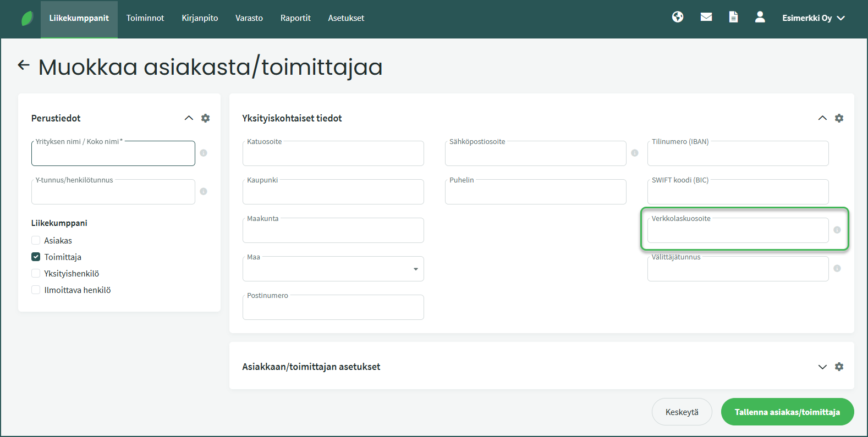This screenshot has height=437, width=868.
Task: Click the document icon in header
Action: tap(733, 17)
